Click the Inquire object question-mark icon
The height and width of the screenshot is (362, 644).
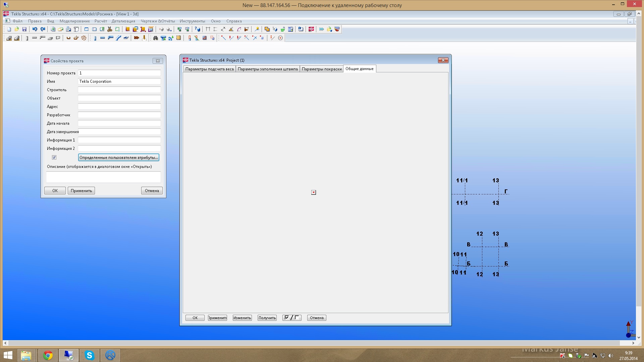tap(198, 29)
